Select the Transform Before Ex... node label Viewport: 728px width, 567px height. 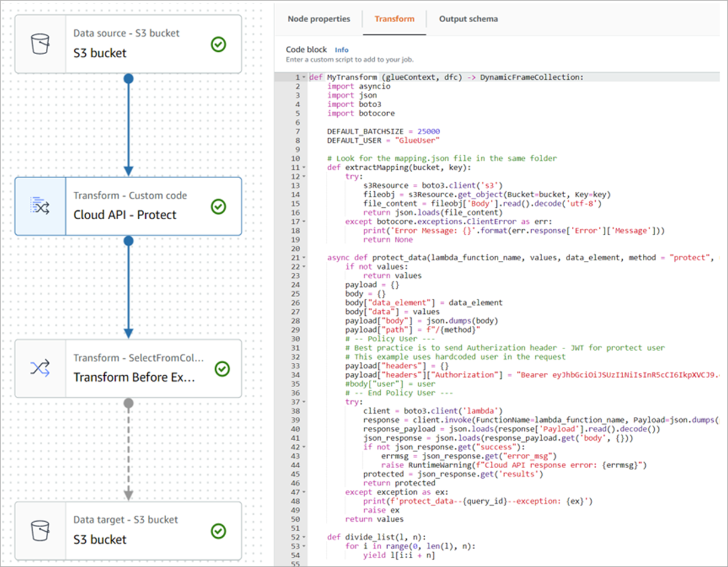(x=133, y=377)
